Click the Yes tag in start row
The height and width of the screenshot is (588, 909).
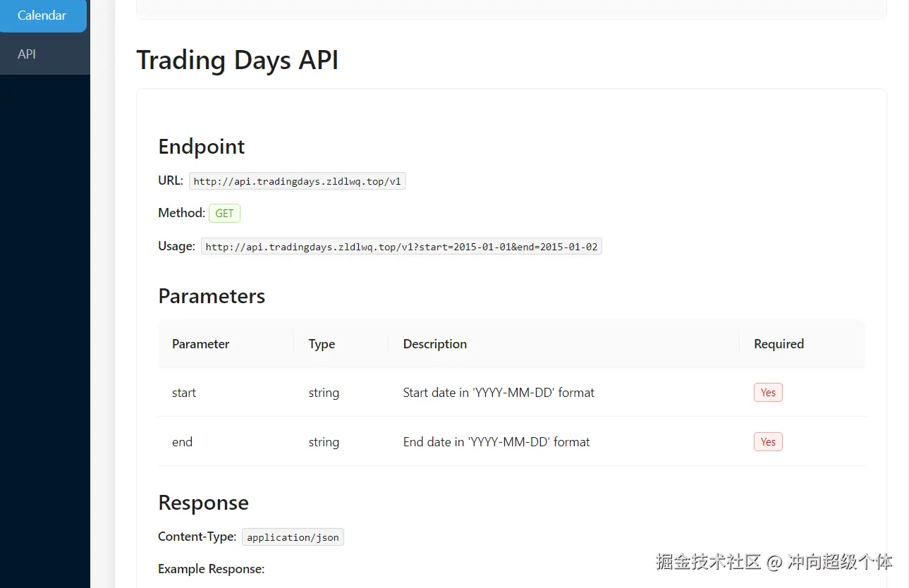(x=768, y=393)
